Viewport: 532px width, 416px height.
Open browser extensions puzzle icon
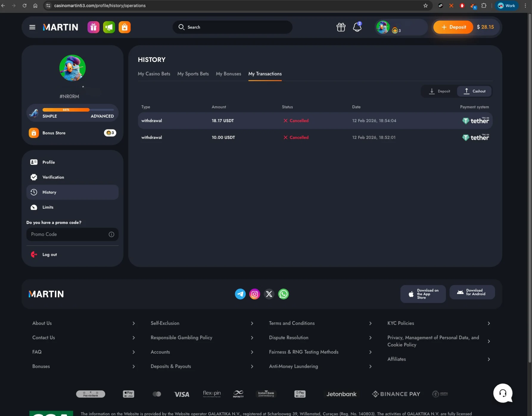coord(484,6)
